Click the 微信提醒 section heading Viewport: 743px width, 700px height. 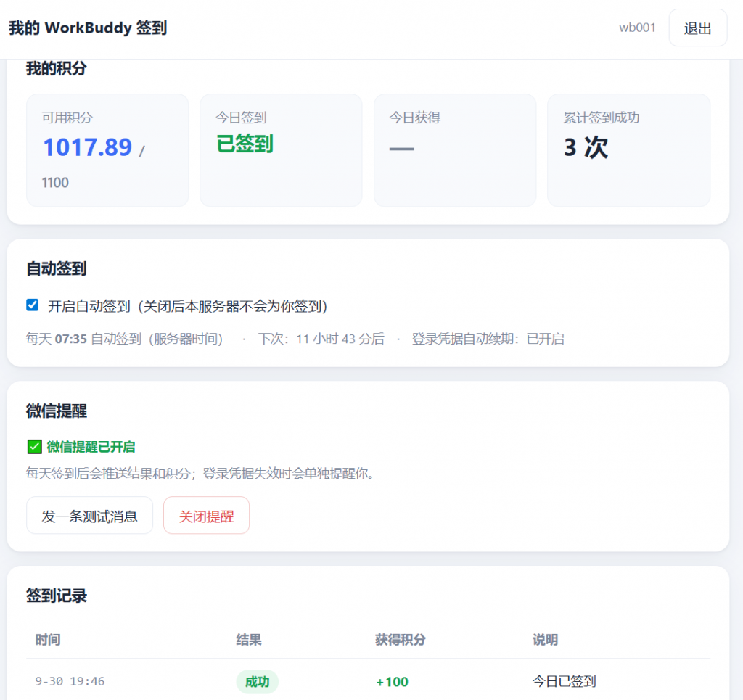57,411
